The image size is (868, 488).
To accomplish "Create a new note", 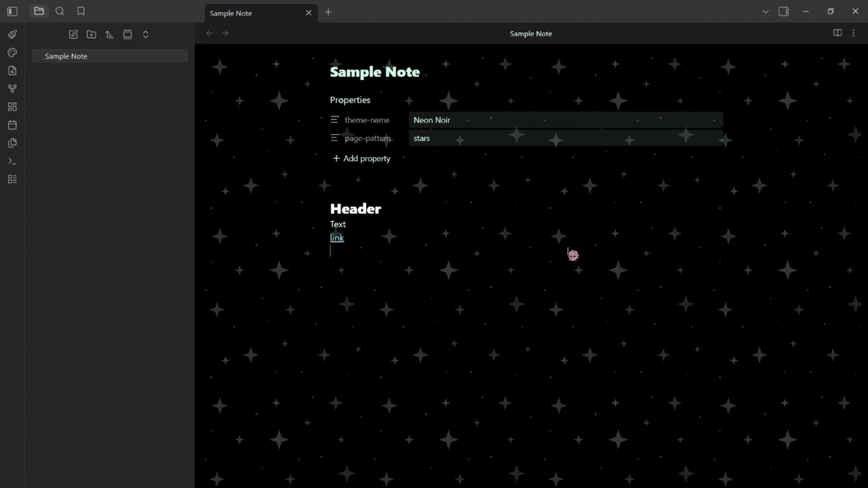I will pyautogui.click(x=73, y=34).
